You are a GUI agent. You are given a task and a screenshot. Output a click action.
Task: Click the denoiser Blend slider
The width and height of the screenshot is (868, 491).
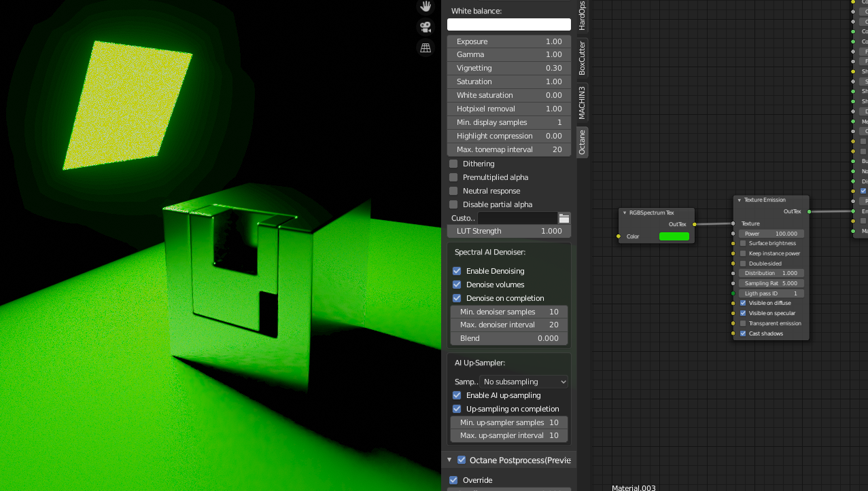(509, 338)
